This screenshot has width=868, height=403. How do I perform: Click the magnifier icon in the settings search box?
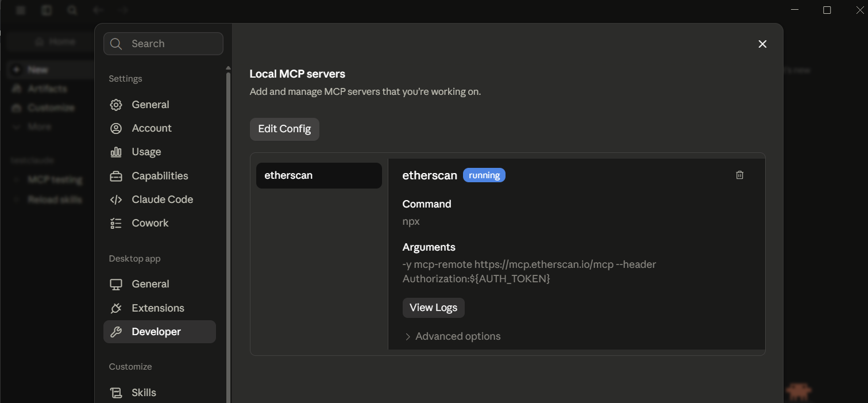pyautogui.click(x=116, y=44)
